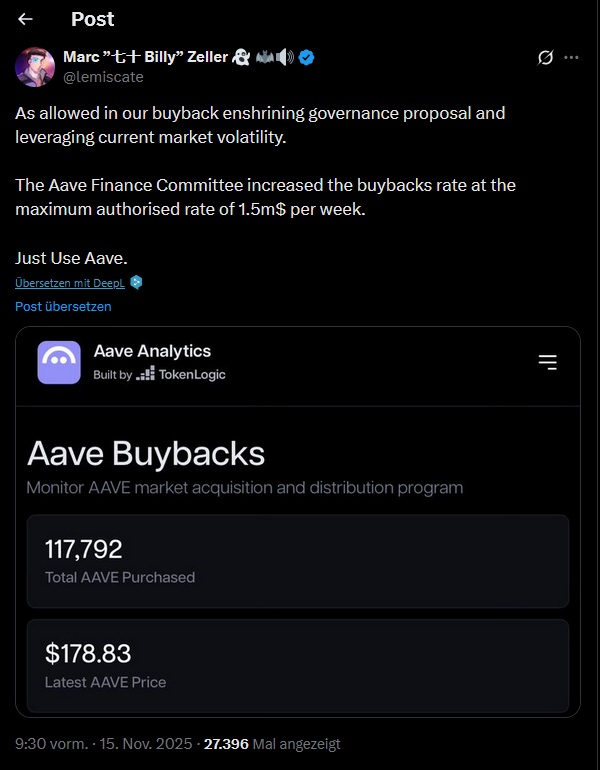Click the TokenLogic bar-chart logo
Screen dimensions: 600x770
(x=146, y=374)
